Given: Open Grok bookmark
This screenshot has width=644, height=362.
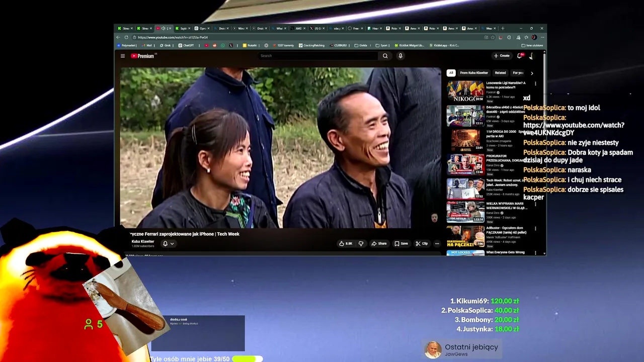Looking at the screenshot, I should (165, 45).
